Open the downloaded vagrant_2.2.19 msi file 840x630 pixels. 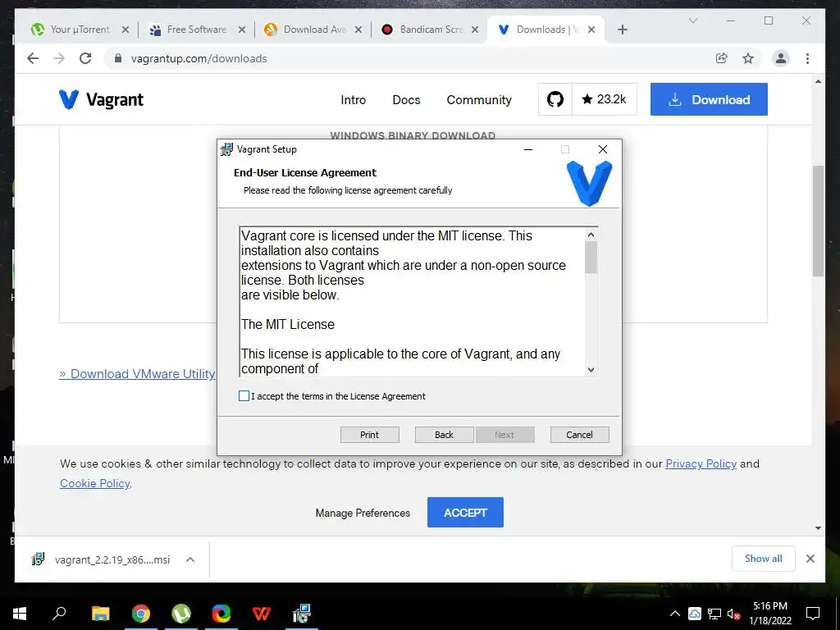(x=101, y=559)
